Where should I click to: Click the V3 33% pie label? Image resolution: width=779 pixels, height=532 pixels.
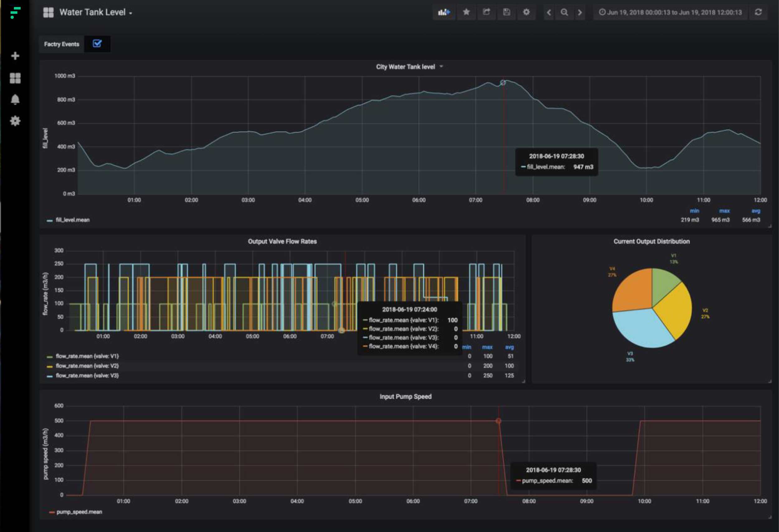630,357
